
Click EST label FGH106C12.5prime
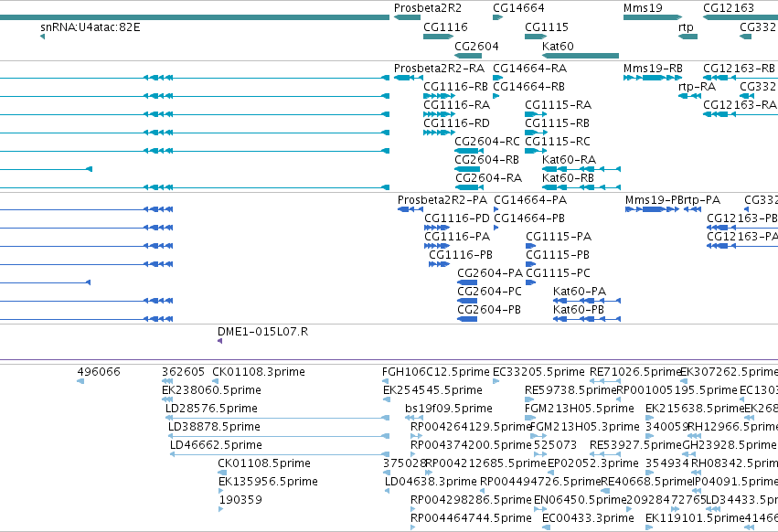coord(436,372)
